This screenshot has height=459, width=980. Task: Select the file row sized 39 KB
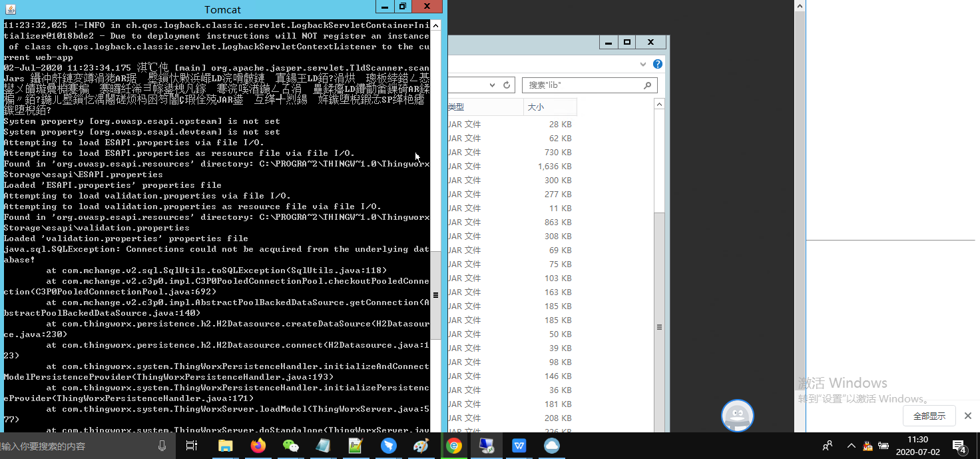(512, 348)
